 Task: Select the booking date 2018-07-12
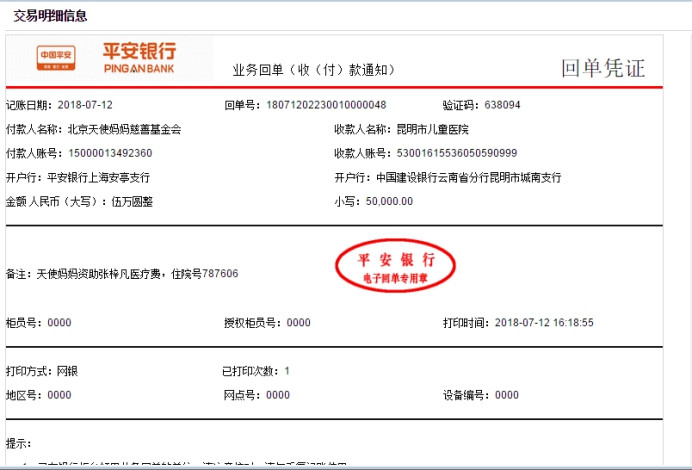(85, 105)
